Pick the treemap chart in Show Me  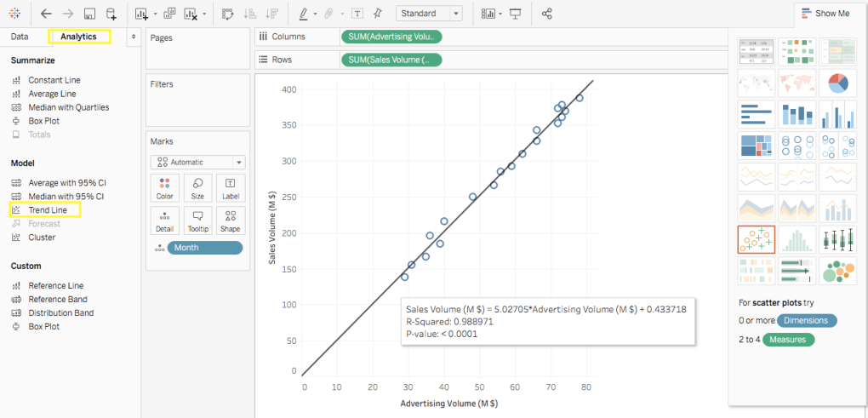tap(756, 146)
